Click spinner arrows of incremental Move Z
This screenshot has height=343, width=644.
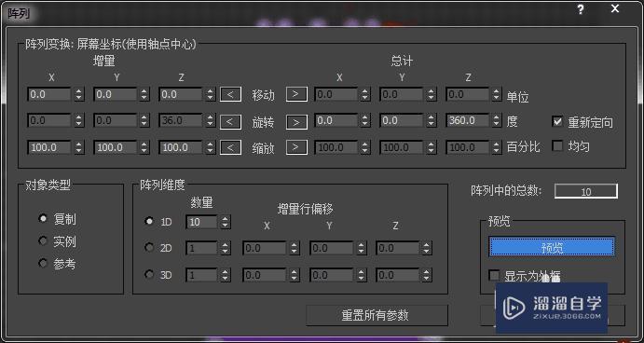click(x=211, y=94)
